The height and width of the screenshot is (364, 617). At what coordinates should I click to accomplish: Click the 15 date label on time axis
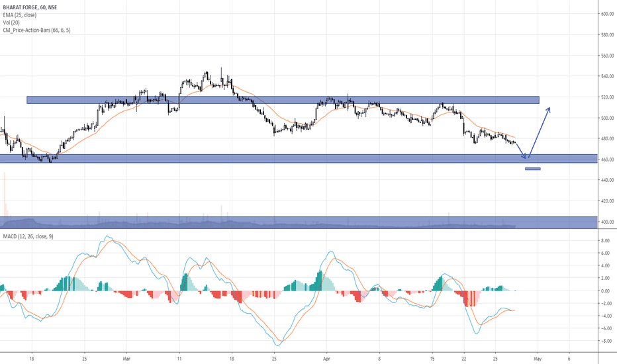[432, 359]
